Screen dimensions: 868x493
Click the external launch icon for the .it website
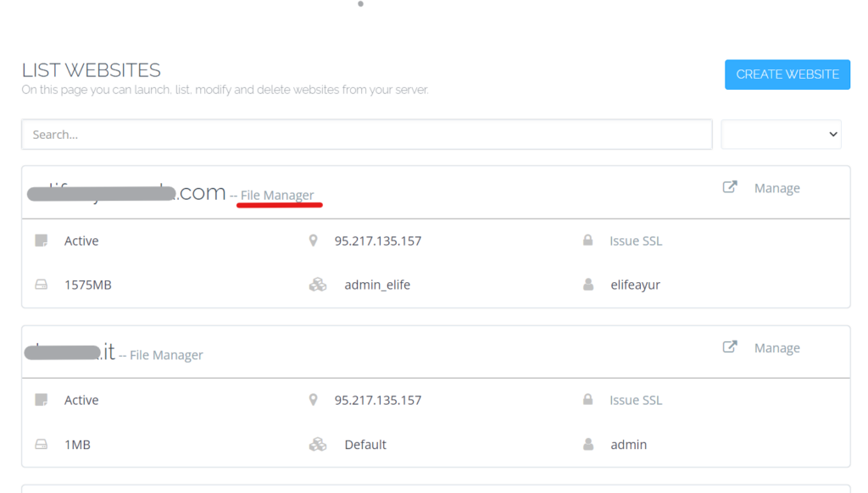730,347
